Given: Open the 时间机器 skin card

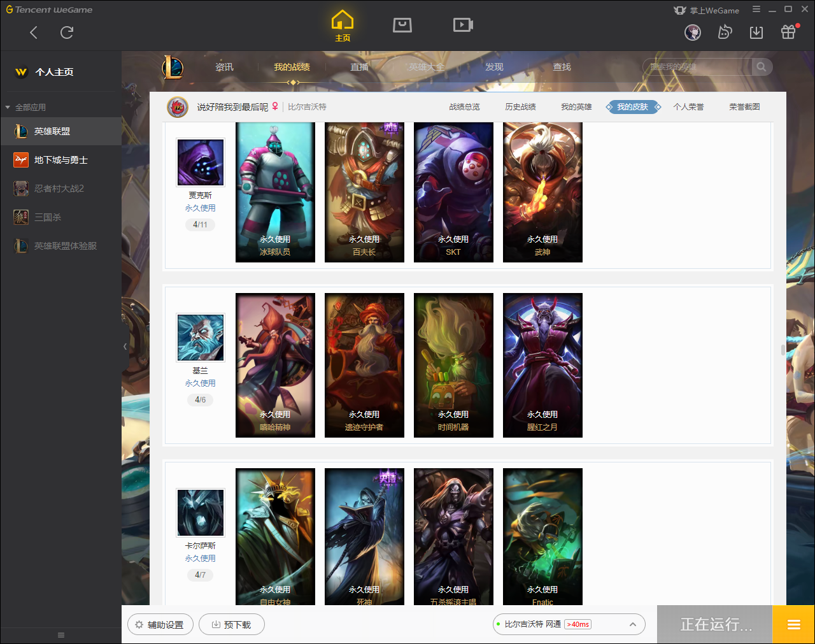Looking at the screenshot, I should 453,365.
